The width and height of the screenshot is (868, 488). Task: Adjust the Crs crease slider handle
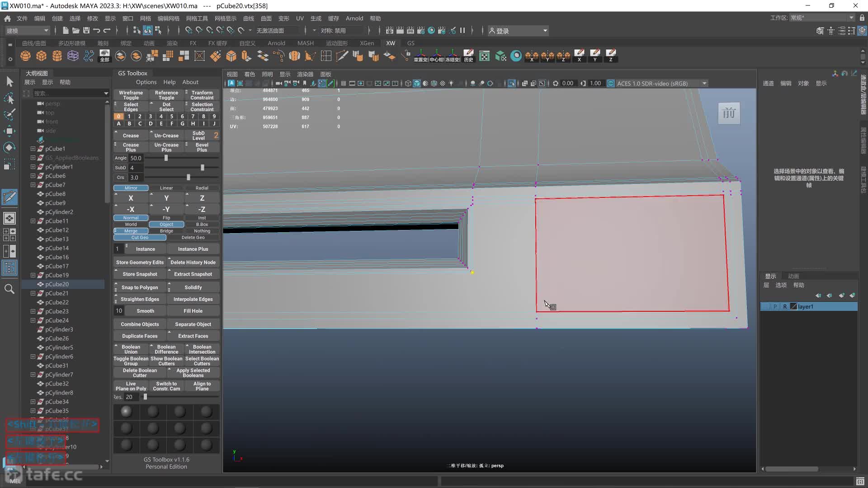[x=189, y=178]
